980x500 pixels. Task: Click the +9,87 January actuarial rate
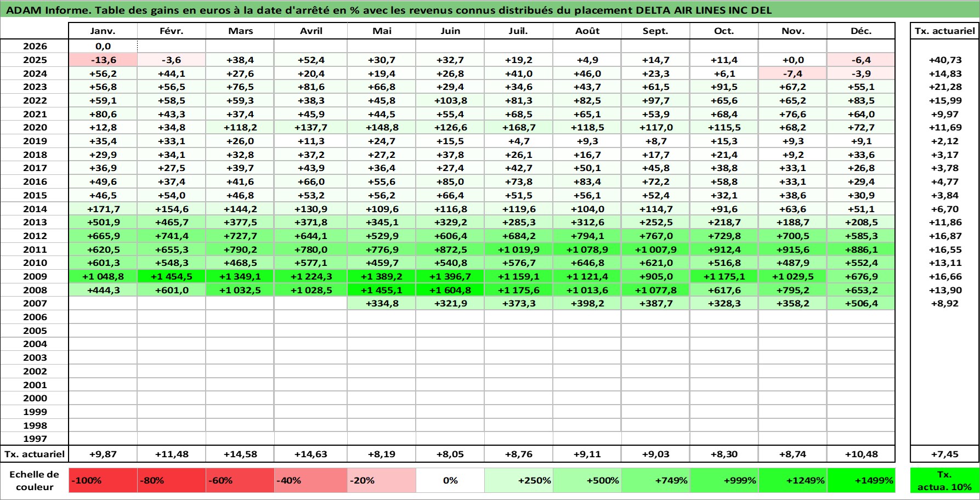point(103,454)
